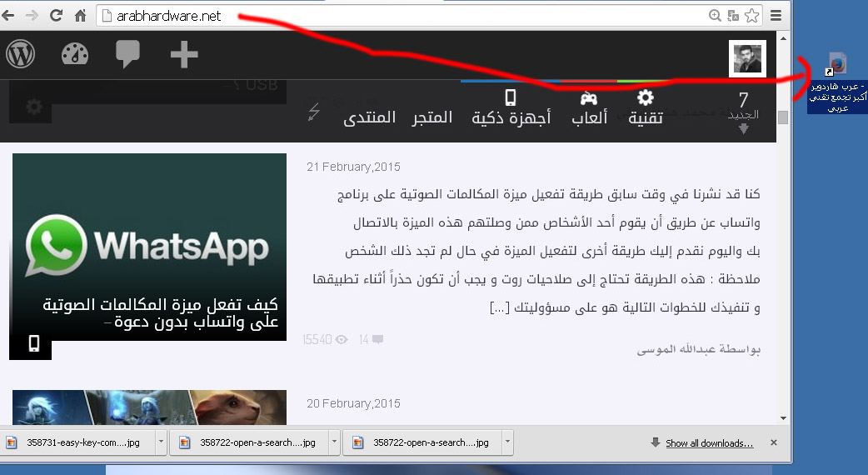Open the comments speech bubble icon
The width and height of the screenshot is (868, 475).
tap(127, 55)
